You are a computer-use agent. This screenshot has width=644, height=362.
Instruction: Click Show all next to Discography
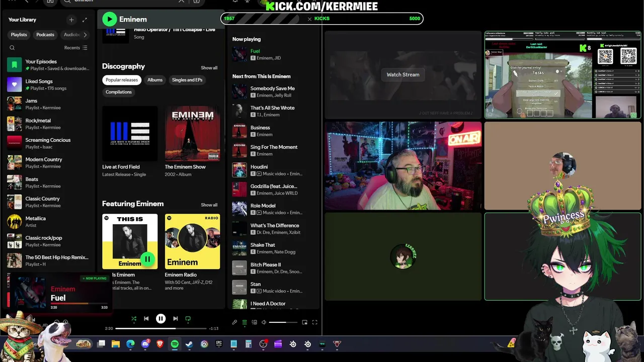click(x=209, y=68)
